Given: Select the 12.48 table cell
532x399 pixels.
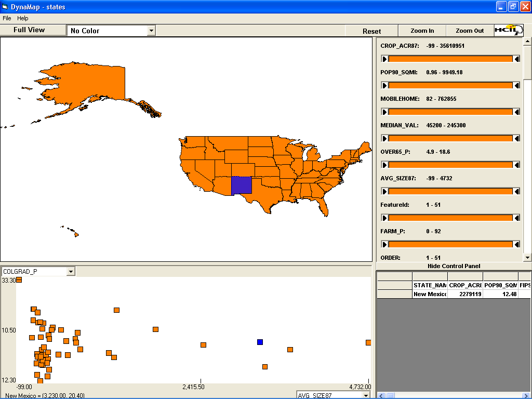Looking at the screenshot, I should coord(500,294).
